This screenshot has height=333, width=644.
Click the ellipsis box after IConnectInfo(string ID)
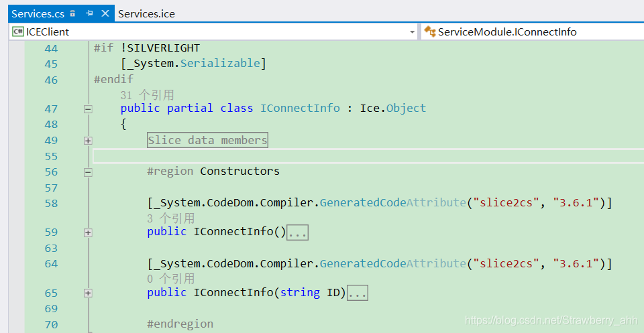pos(358,293)
